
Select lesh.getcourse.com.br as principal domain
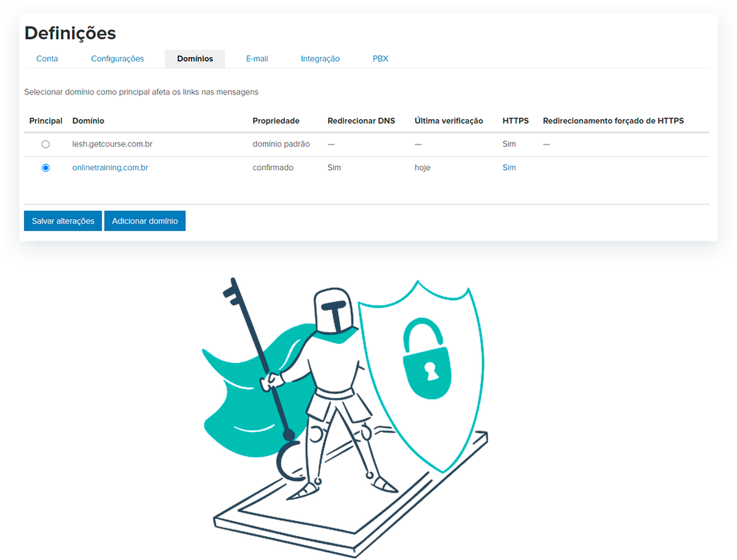45,144
